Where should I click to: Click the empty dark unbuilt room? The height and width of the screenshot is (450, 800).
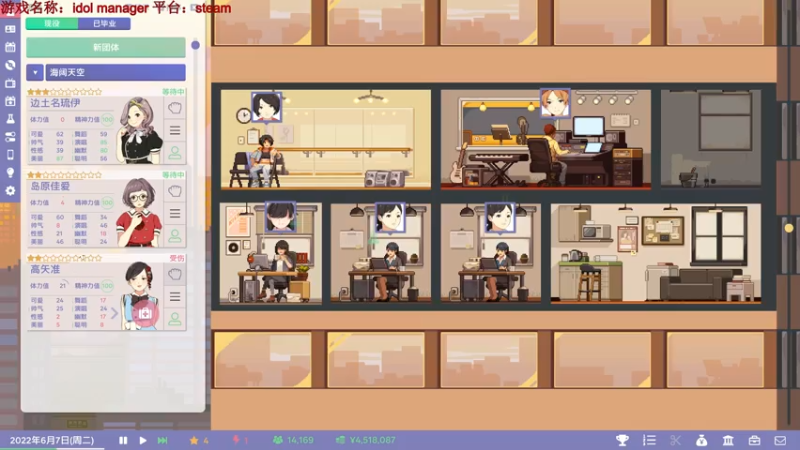(x=711, y=139)
